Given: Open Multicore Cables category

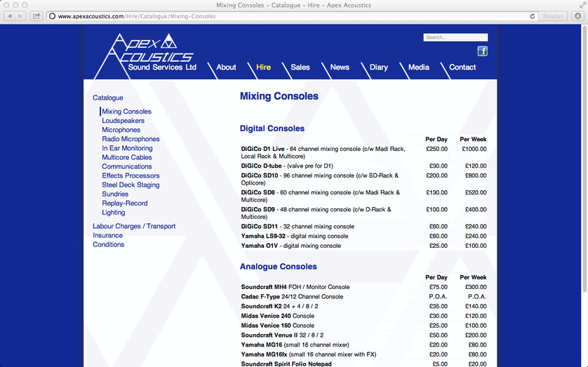Looking at the screenshot, I should coord(127,157).
